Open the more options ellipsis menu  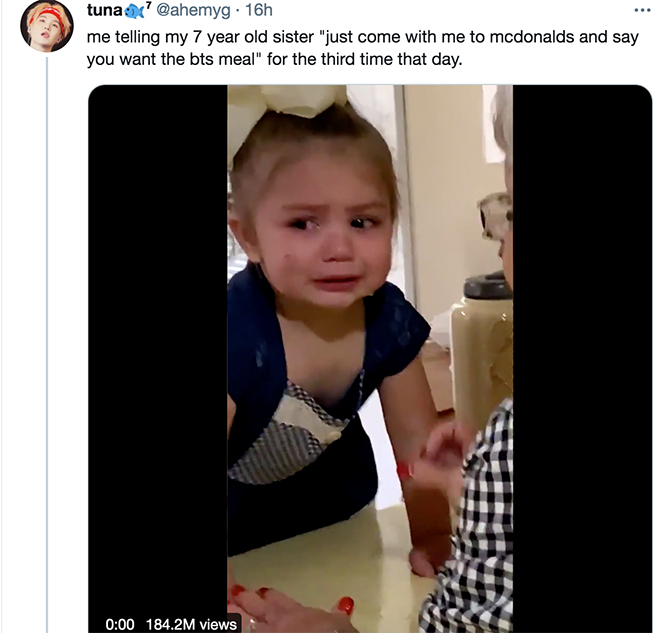coord(642,10)
